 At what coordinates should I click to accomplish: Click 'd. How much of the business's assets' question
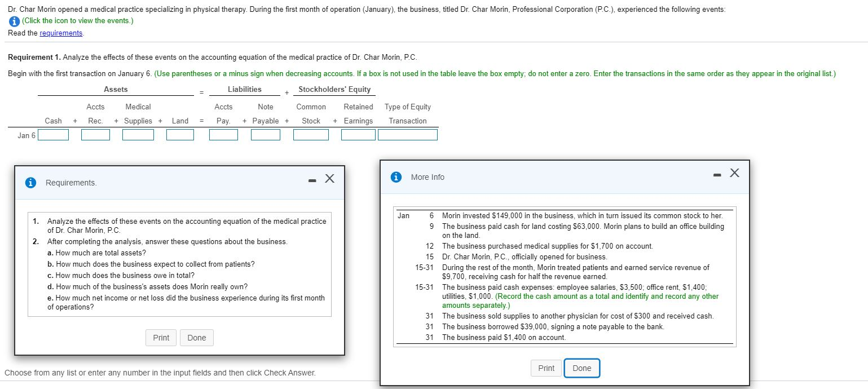pos(147,286)
